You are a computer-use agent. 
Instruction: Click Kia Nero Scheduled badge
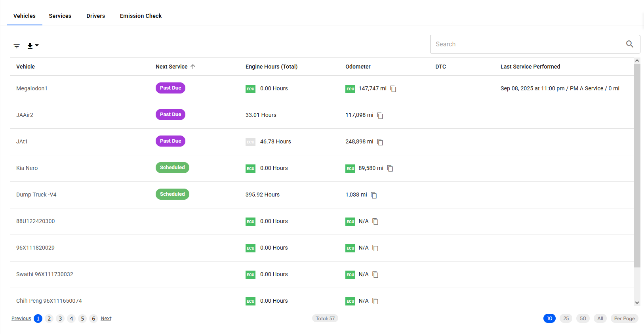172,168
